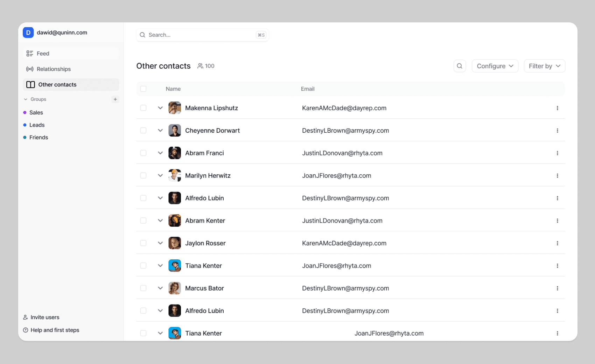Select Other contacts in sidebar

tap(71, 85)
